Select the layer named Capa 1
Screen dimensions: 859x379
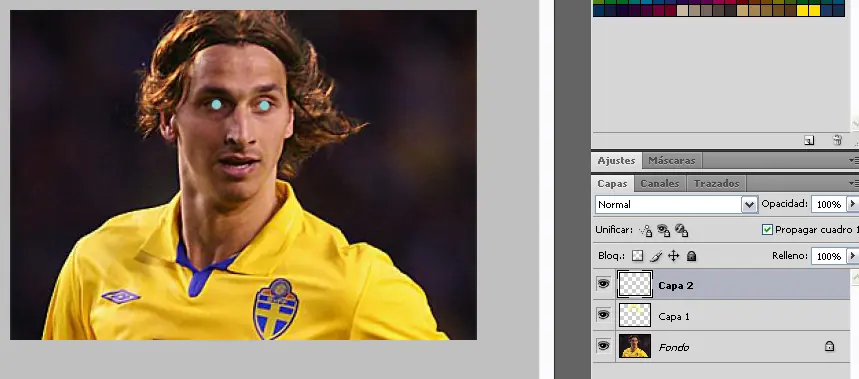(x=674, y=317)
